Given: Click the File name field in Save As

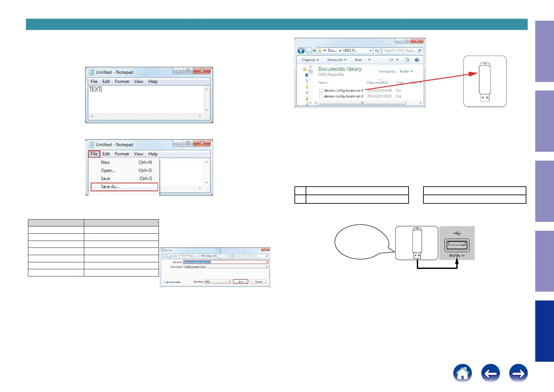Looking at the screenshot, I should [226, 262].
